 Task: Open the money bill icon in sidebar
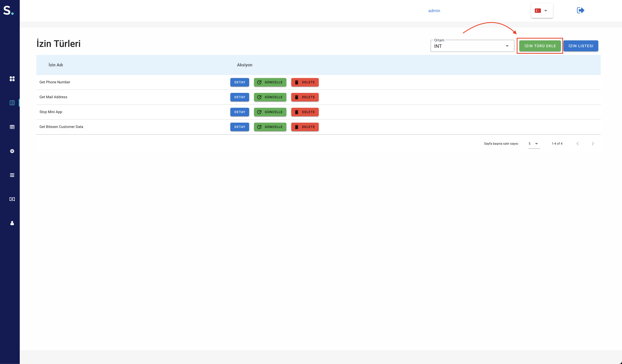tap(12, 199)
